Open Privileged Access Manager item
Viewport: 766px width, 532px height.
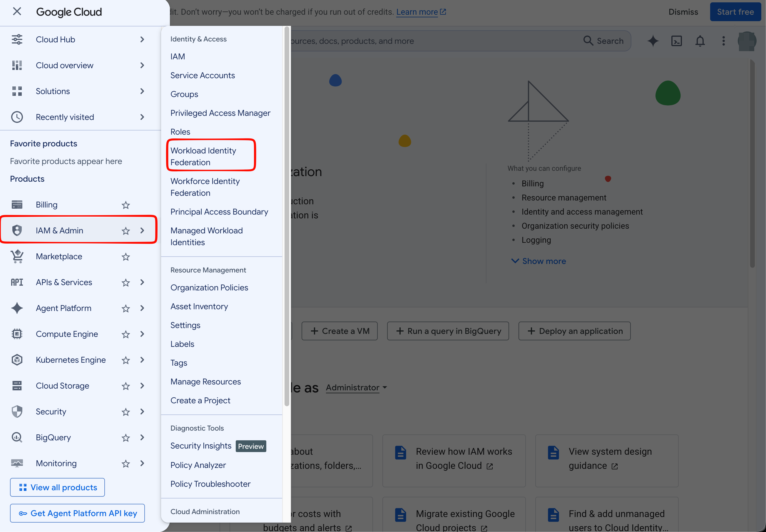220,113
